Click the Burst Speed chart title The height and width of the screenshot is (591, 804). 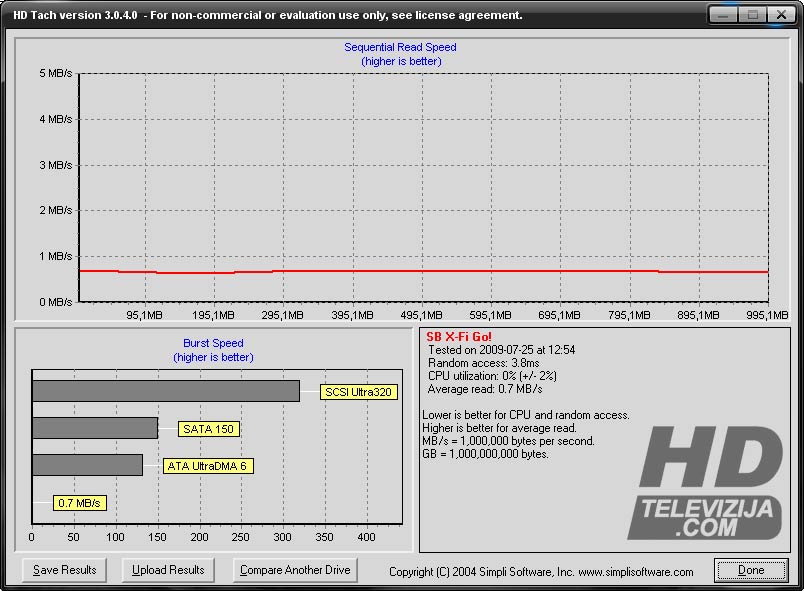click(213, 343)
